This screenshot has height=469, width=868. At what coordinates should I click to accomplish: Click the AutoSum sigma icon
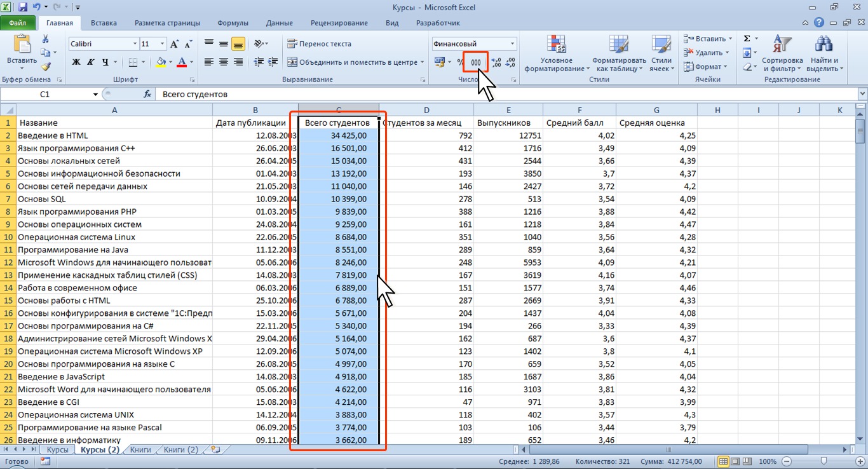point(747,39)
